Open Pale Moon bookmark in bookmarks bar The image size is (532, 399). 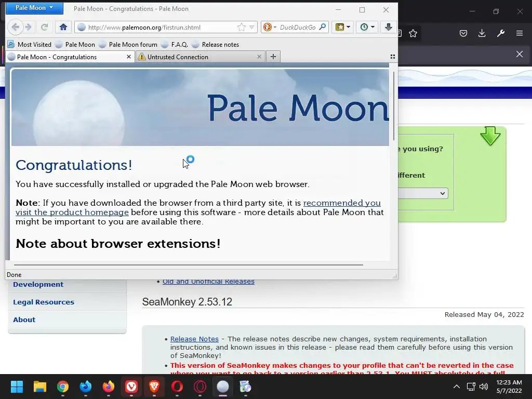pyautogui.click(x=75, y=45)
